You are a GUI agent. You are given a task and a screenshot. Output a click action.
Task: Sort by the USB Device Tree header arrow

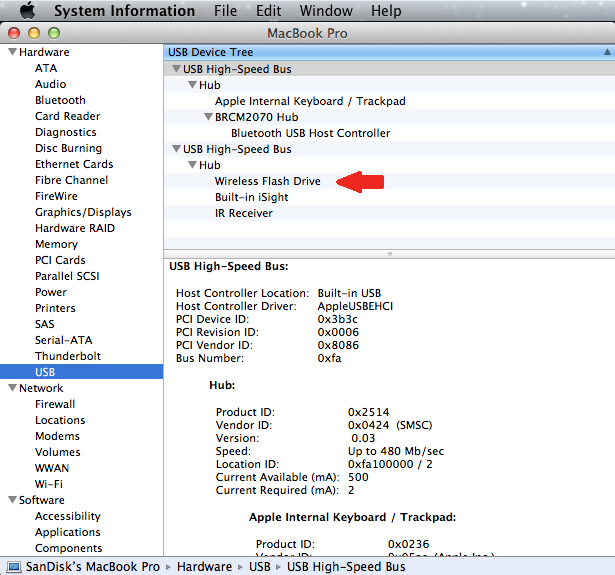pos(607,52)
